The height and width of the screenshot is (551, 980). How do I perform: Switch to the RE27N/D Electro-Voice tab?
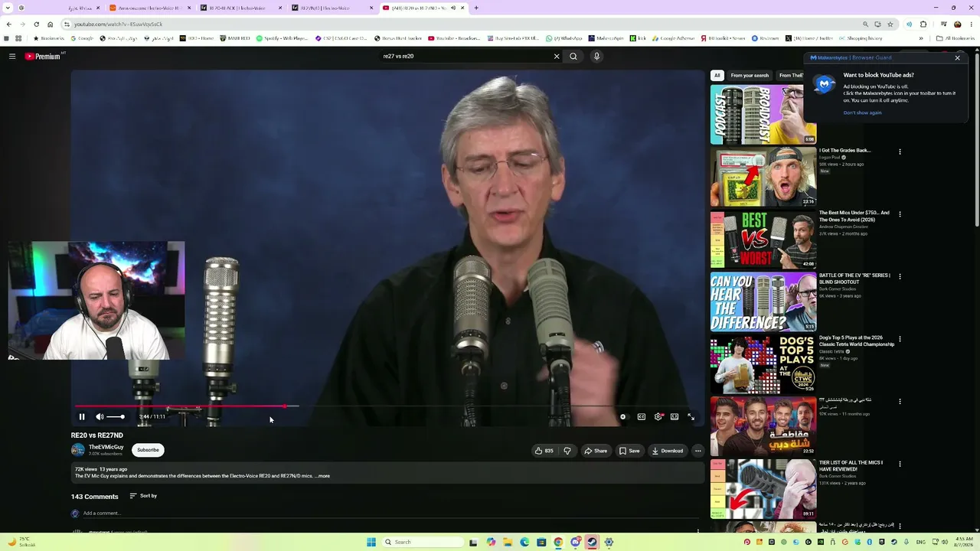point(331,8)
